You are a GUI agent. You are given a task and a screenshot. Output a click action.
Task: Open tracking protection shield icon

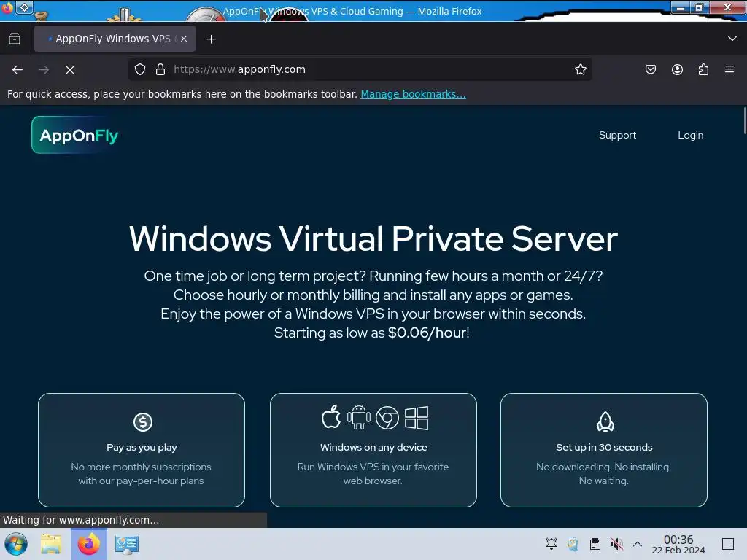coord(140,69)
